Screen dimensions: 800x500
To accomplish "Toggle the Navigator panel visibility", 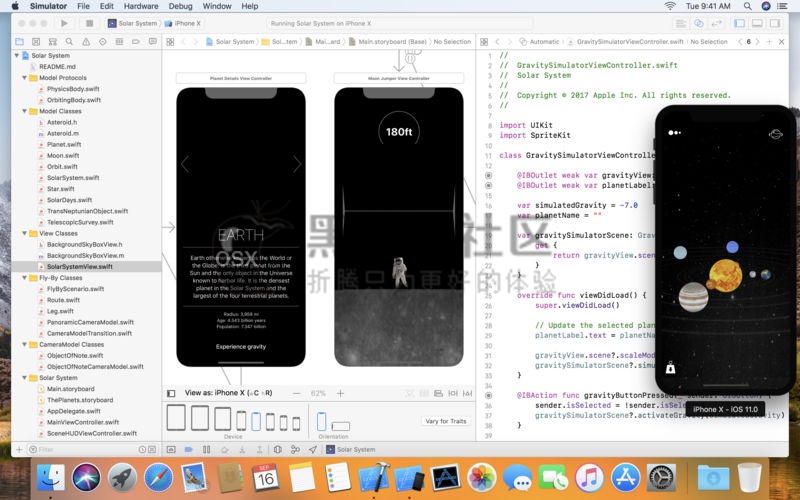I will pos(739,23).
